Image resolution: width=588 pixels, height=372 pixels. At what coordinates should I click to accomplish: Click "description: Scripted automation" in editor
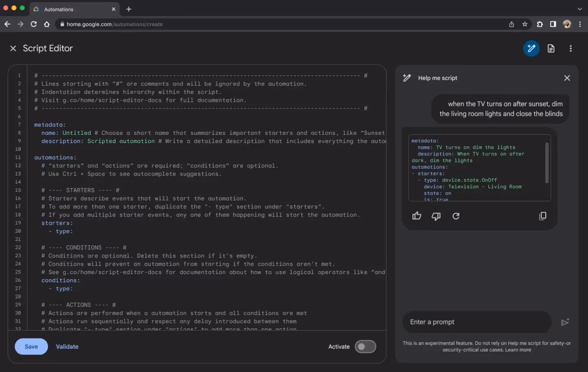(98, 141)
